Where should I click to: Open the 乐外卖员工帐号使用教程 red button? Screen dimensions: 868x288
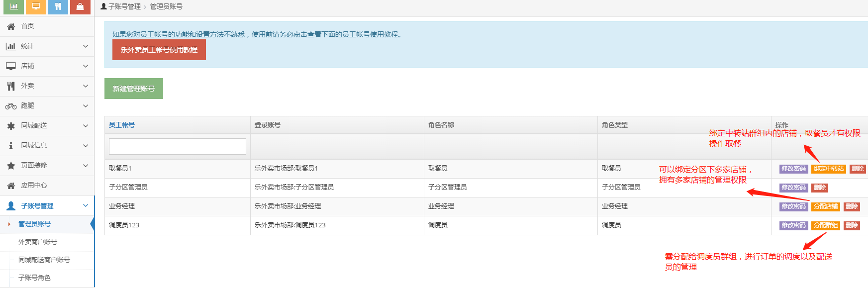coord(159,50)
